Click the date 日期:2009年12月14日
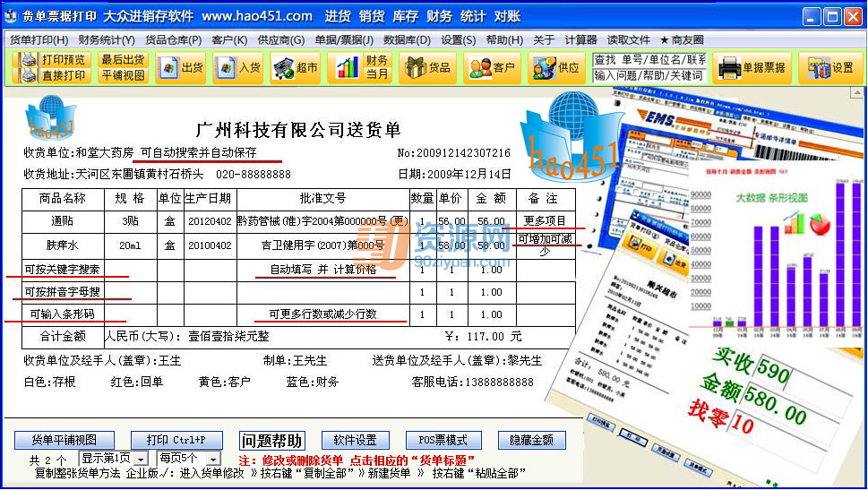Image resolution: width=868 pixels, height=490 pixels. 454,175
